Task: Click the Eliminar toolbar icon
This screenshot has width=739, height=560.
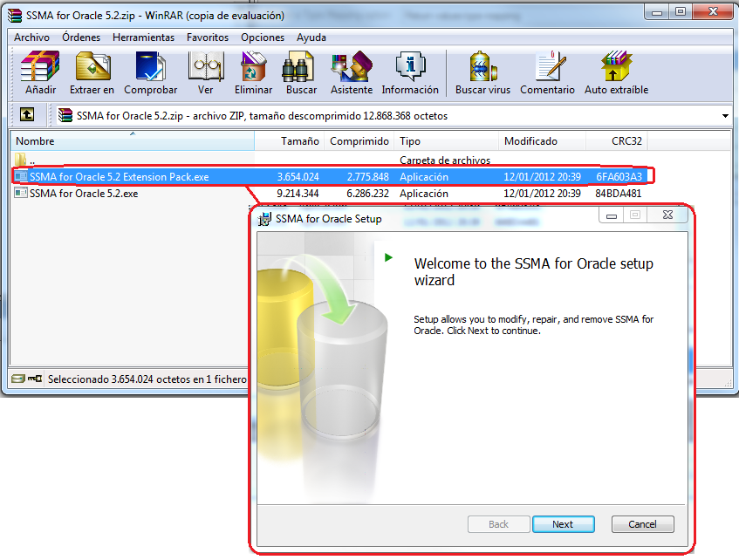Action: (252, 72)
